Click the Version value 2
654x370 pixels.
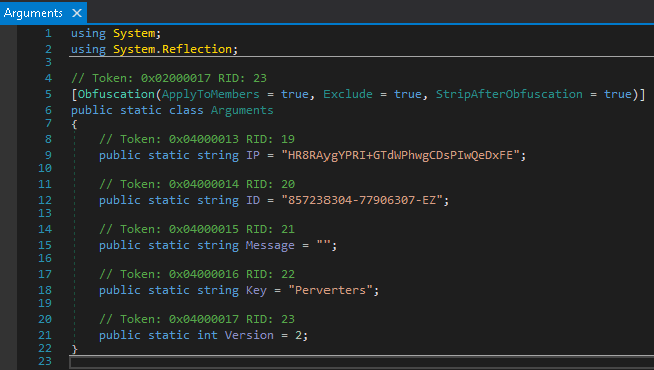tap(298, 336)
